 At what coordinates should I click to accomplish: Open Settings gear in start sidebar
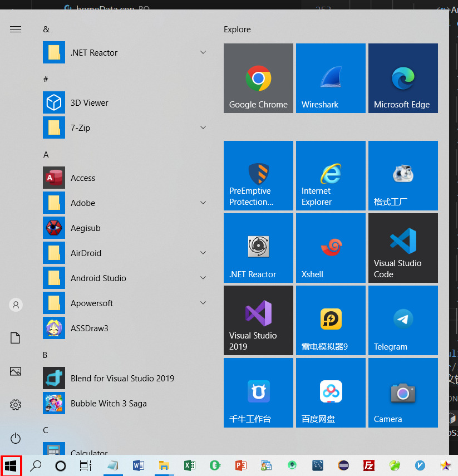16,404
